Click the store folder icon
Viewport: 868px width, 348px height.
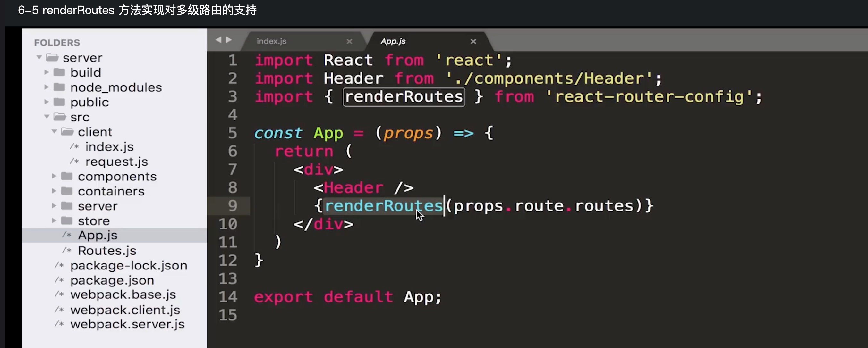click(x=67, y=220)
